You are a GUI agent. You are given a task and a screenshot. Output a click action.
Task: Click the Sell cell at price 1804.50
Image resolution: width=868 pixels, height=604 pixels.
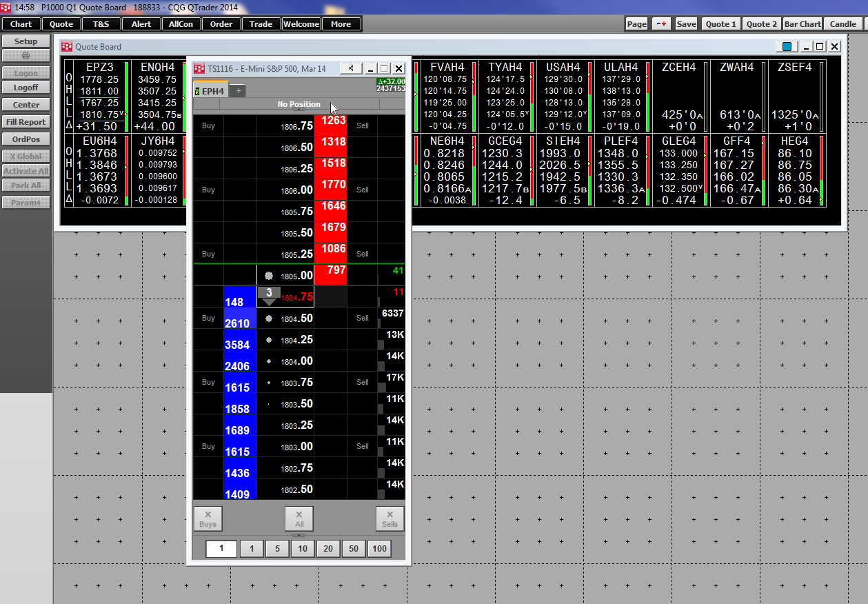[x=363, y=319]
